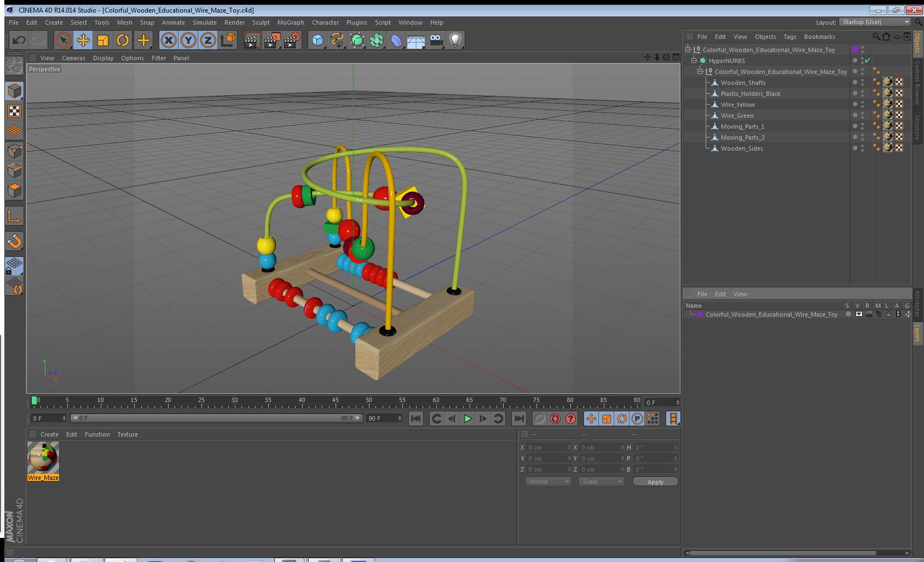Render to Picture Viewer
Screen dimensions: 924x562
(272, 40)
